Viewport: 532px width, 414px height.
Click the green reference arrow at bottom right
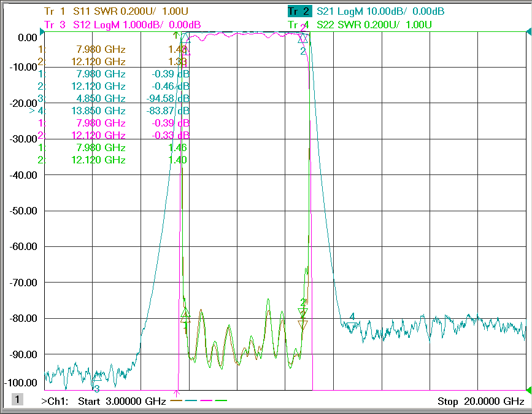[x=528, y=390]
